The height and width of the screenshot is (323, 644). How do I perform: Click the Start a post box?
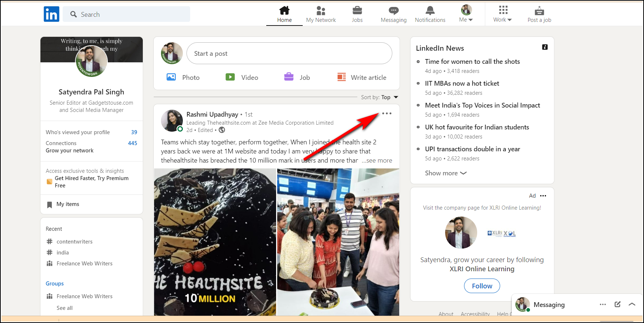click(x=289, y=53)
